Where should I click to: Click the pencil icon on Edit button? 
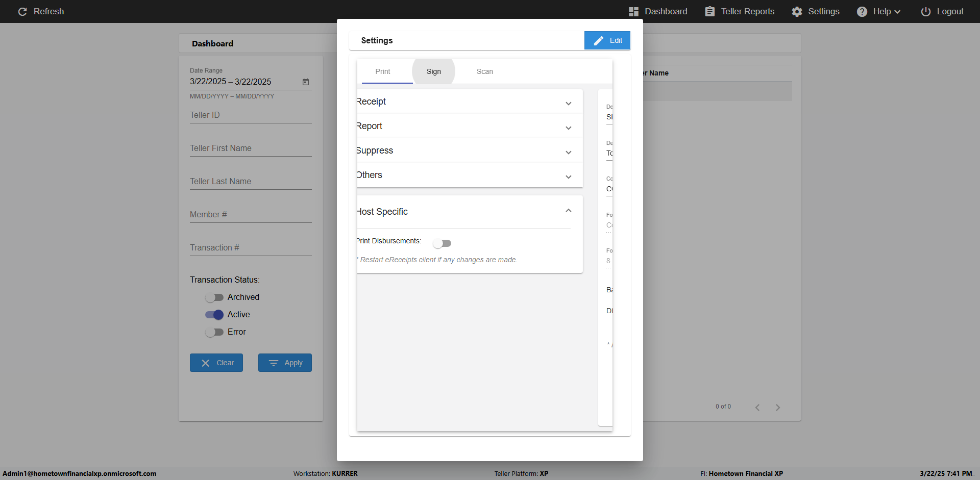click(x=599, y=40)
